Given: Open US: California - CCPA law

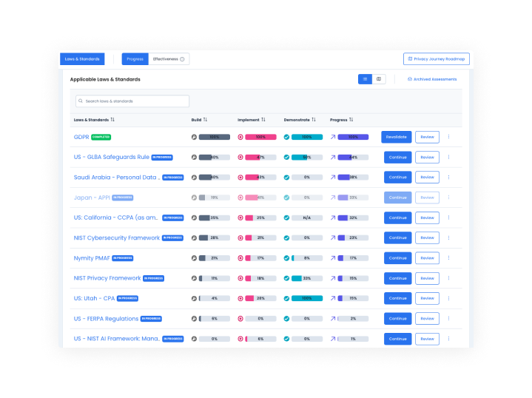Looking at the screenshot, I should [x=116, y=217].
